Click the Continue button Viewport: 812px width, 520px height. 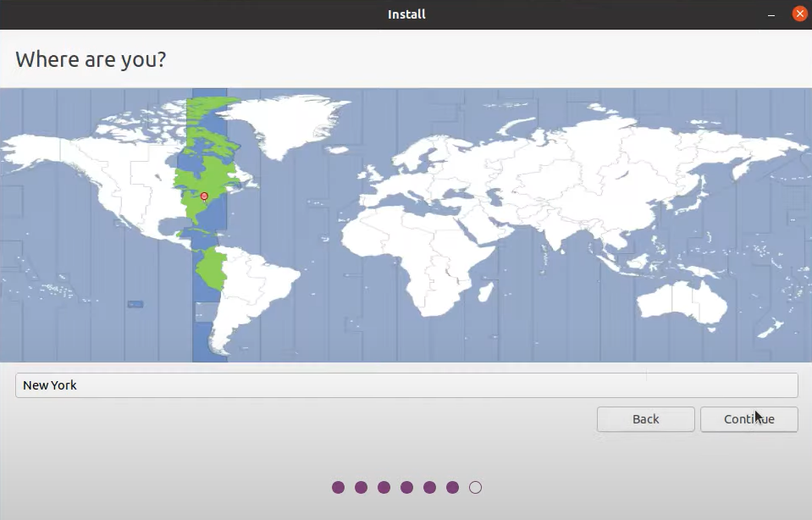click(748, 419)
